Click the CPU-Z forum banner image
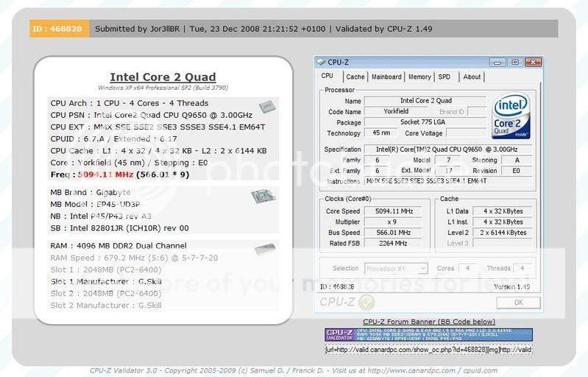The width and height of the screenshot is (588, 377). (428, 334)
